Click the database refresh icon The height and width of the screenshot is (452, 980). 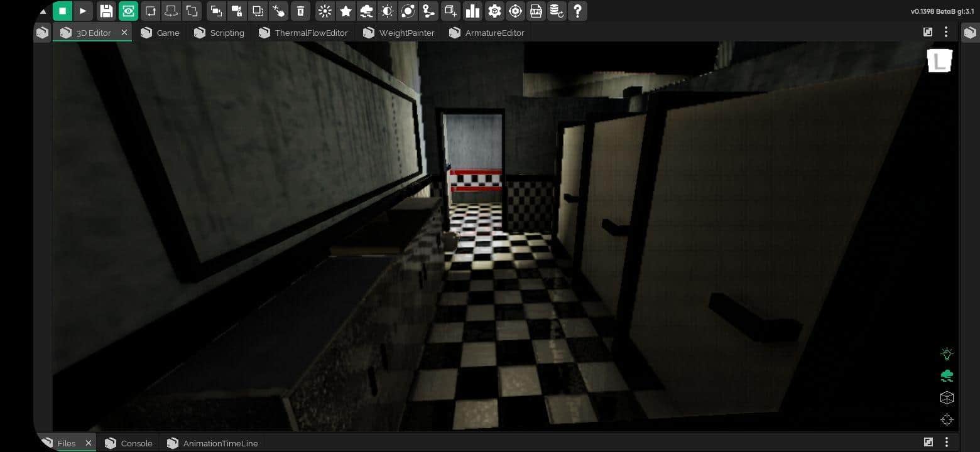556,11
